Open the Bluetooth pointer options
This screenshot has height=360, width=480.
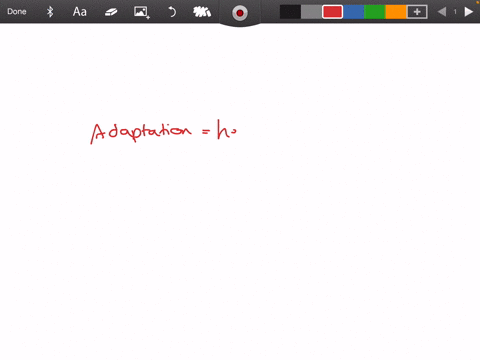50,12
